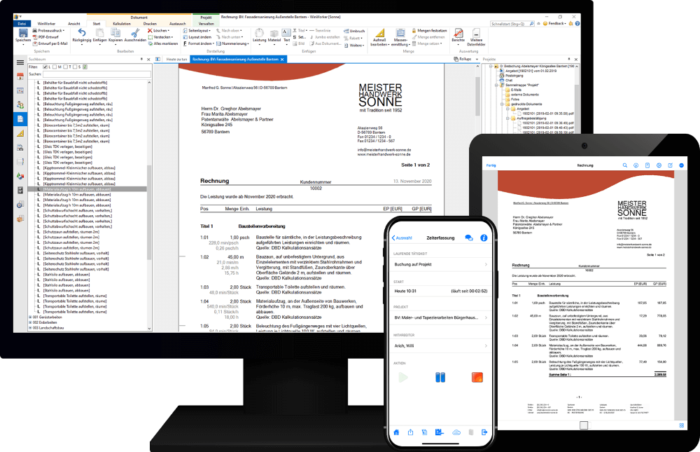Viewport: 700px width, 452px height.
Task: Click the Kopieren copy icon
Action: (116, 33)
